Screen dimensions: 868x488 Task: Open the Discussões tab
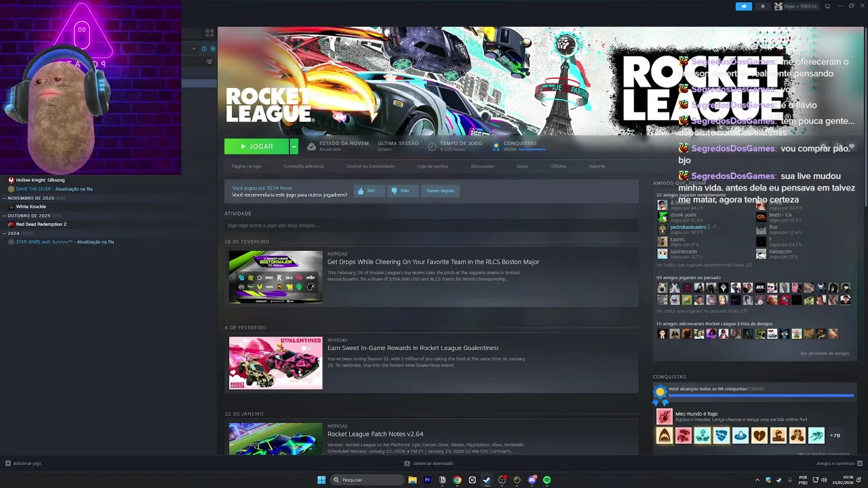(x=482, y=166)
